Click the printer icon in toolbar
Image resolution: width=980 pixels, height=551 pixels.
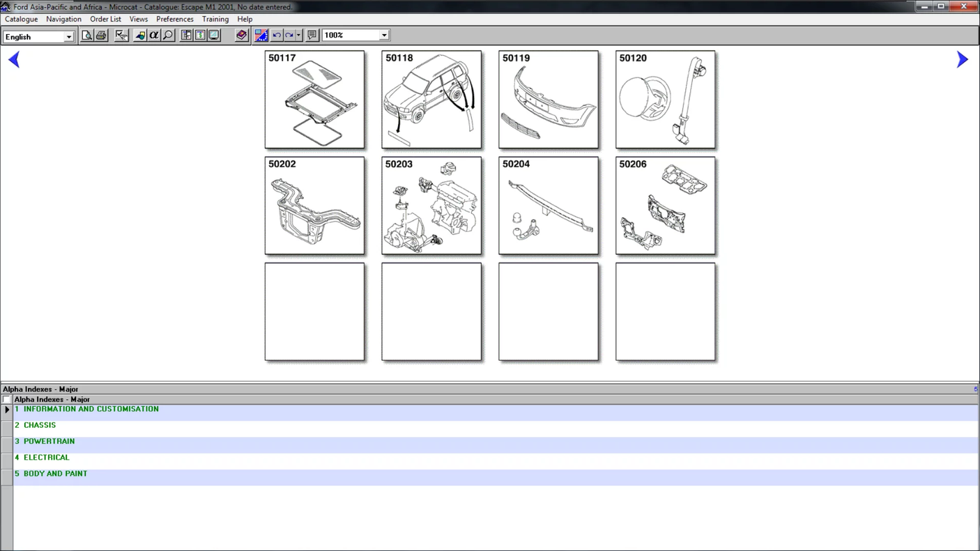click(x=101, y=36)
